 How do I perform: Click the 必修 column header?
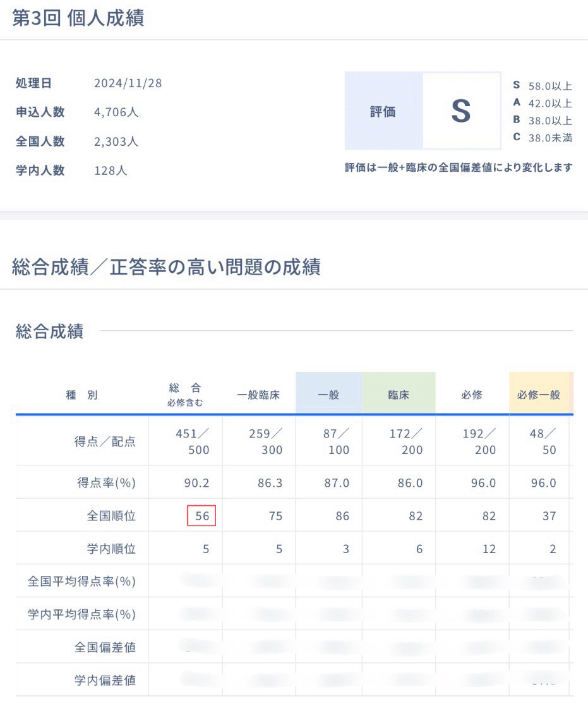(472, 395)
